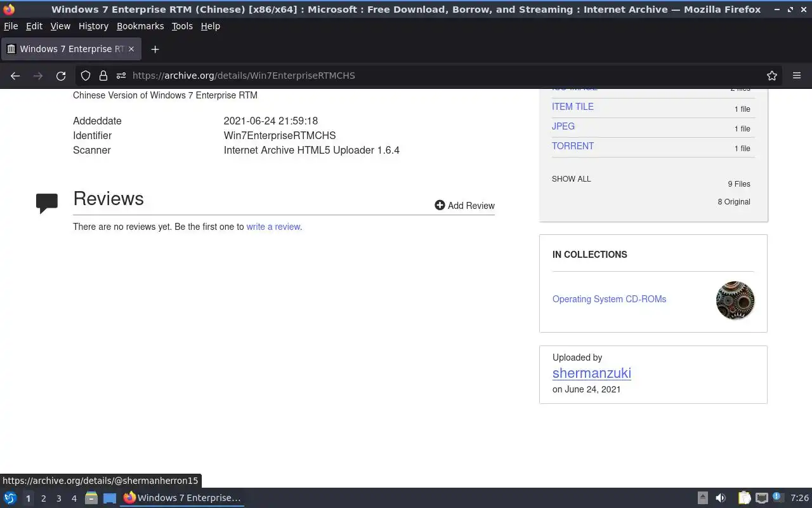Click the clock showing 7:26
The image size is (812, 508).
click(799, 498)
